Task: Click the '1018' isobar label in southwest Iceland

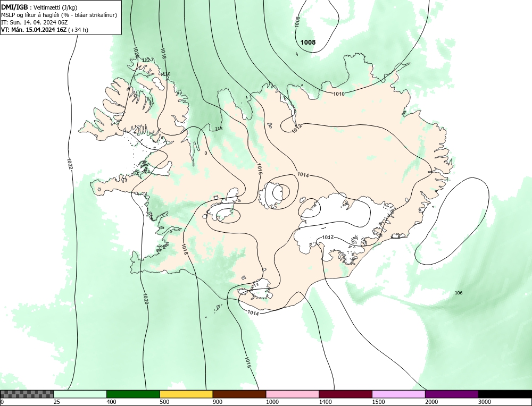Action: tap(185, 249)
